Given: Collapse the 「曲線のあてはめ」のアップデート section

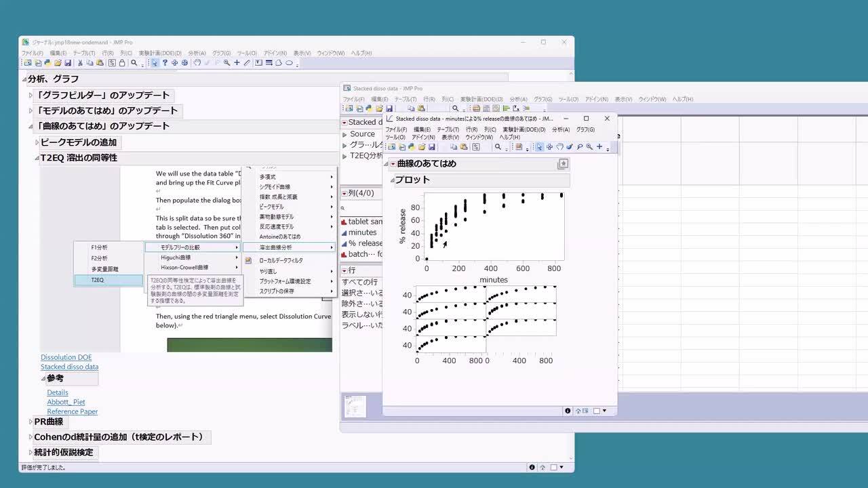Looking at the screenshot, I should coord(31,126).
